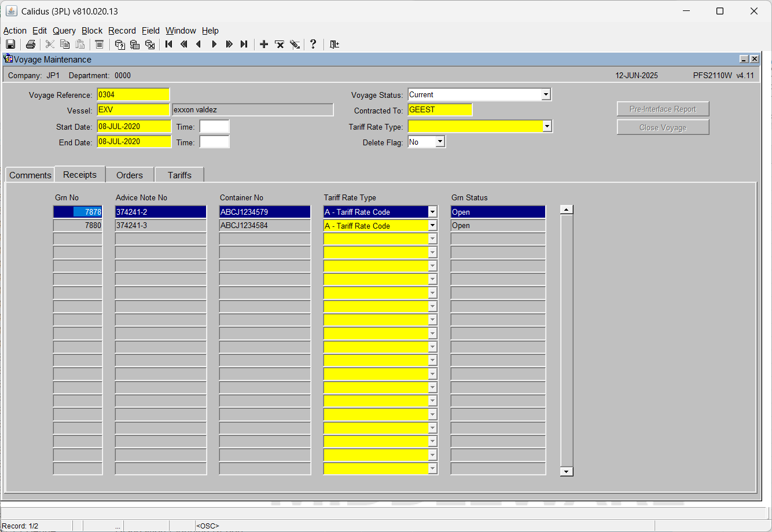Open the Query menu
The image size is (772, 532).
click(64, 31)
